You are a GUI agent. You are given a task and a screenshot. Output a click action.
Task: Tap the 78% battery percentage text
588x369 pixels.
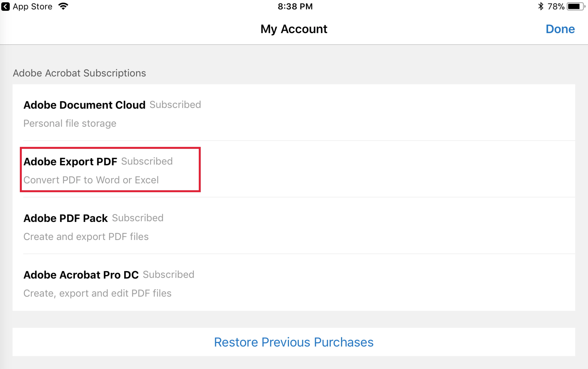[556, 7]
